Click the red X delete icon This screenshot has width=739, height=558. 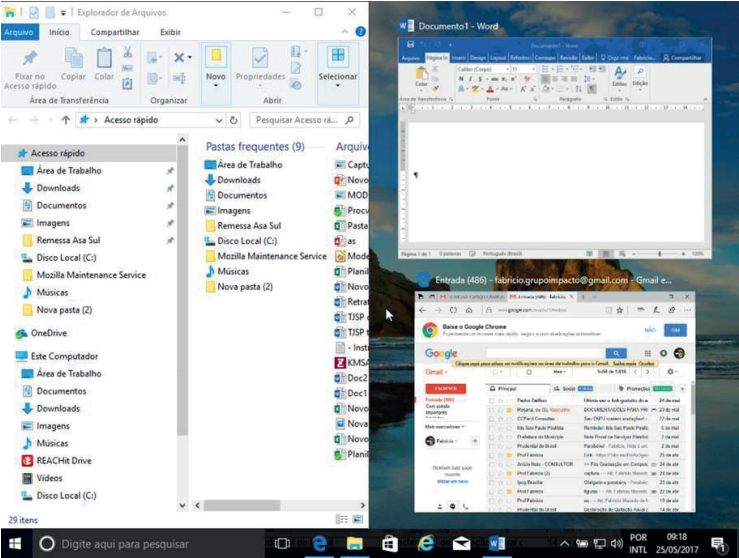tap(180, 58)
